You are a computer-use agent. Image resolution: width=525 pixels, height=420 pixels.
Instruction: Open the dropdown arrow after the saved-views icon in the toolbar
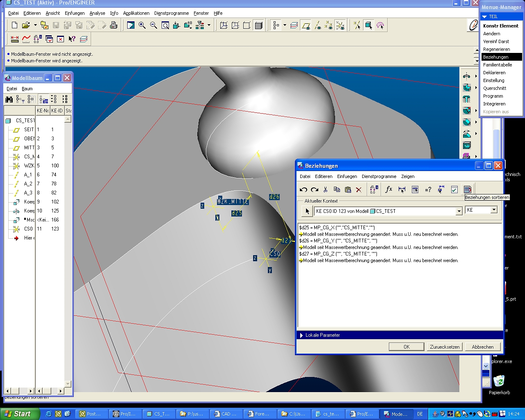point(209,25)
